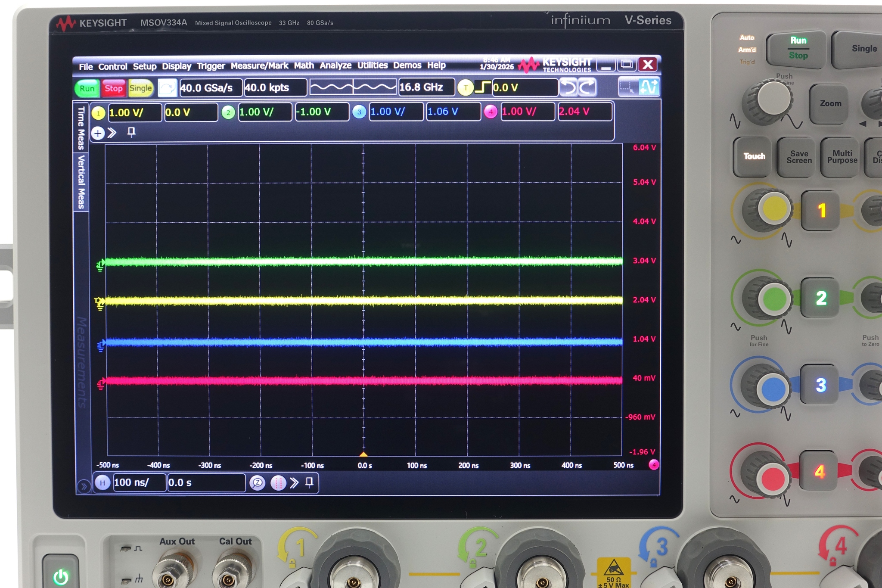Click the add measurement plus icon
Image resolution: width=882 pixels, height=588 pixels.
98,134
